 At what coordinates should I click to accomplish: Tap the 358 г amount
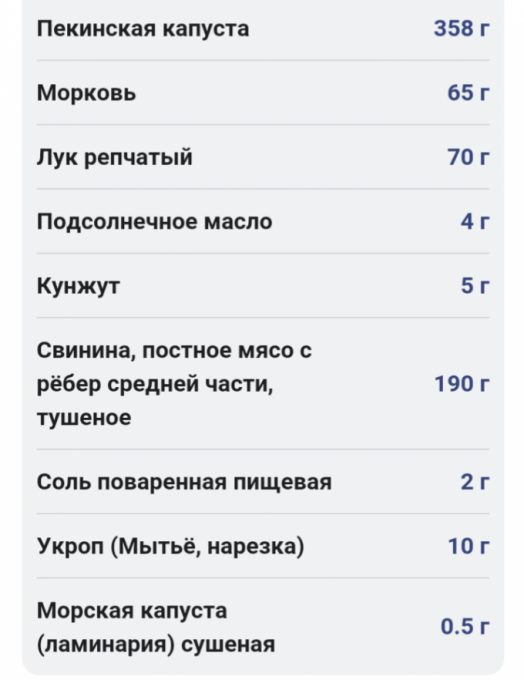pos(462,29)
